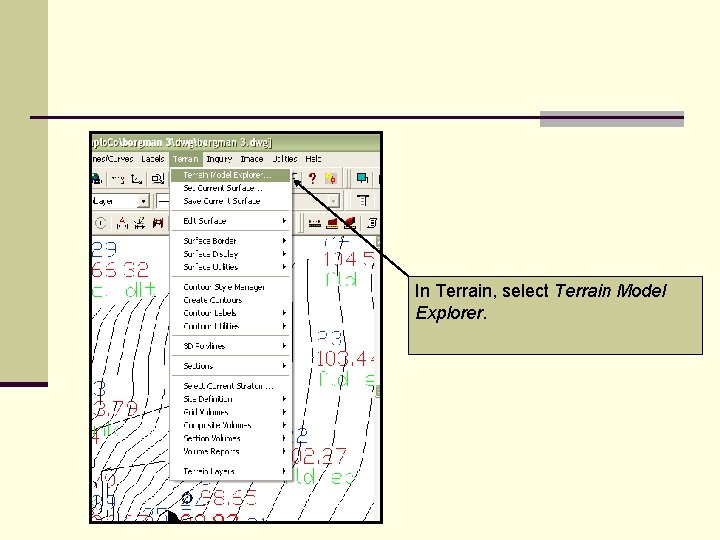Choose Select Current Stratum menu entry
This screenshot has height=540, width=720.
point(231,386)
